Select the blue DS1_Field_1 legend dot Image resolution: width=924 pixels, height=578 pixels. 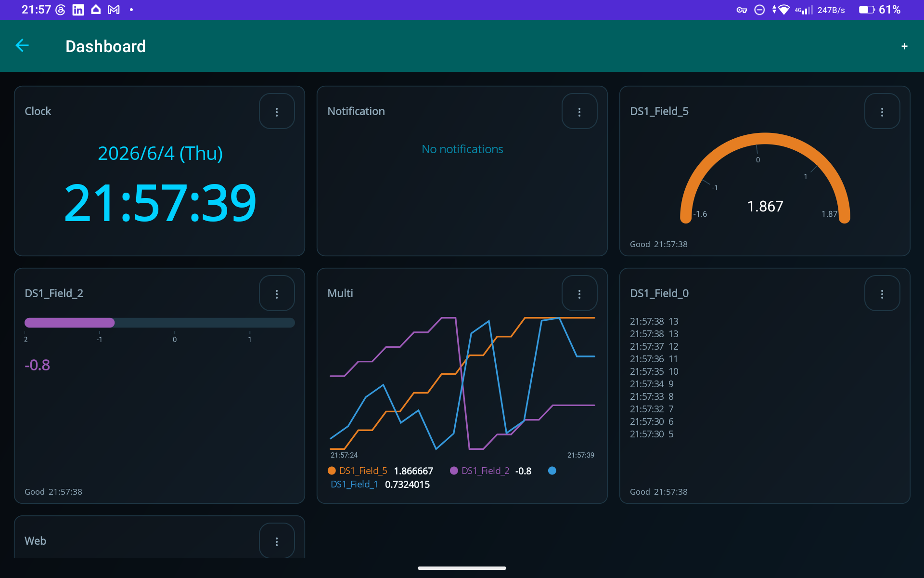coord(552,471)
